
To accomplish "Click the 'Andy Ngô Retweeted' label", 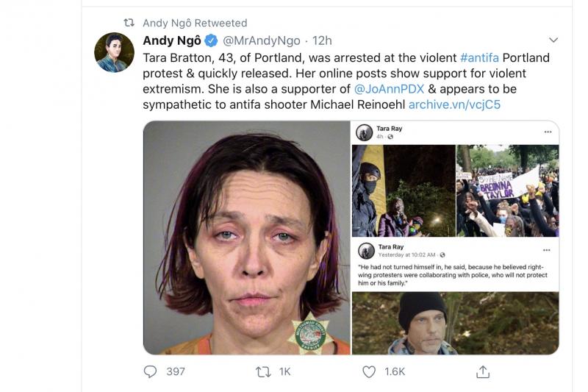I will tap(195, 23).
